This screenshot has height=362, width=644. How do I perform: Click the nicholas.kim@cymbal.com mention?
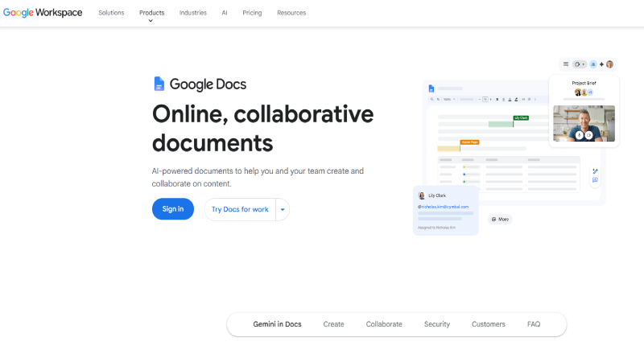(x=444, y=207)
